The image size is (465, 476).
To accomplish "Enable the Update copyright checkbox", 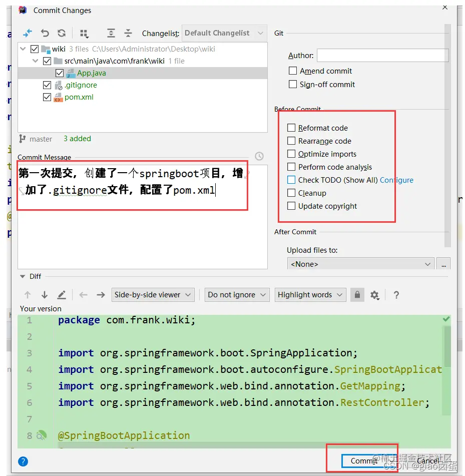I will (291, 206).
